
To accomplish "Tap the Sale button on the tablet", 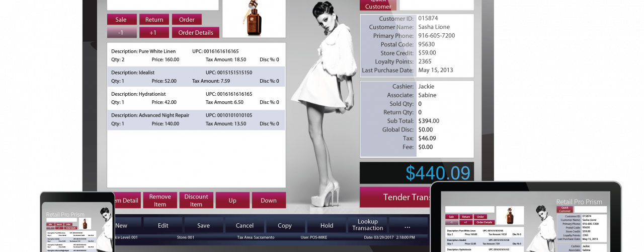I will 452,217.
